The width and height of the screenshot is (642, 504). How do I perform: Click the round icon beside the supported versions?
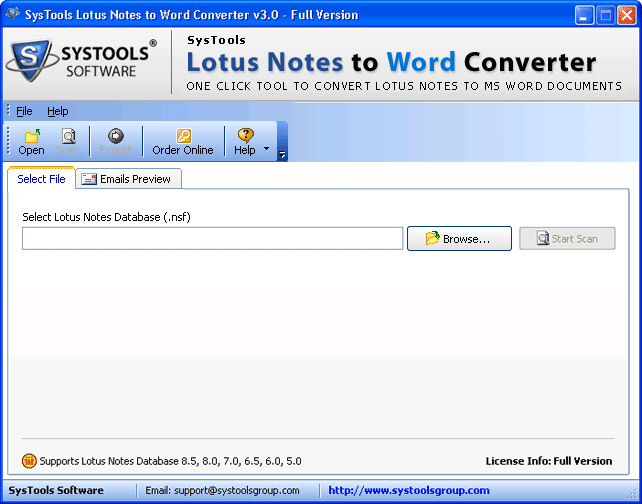tap(29, 461)
